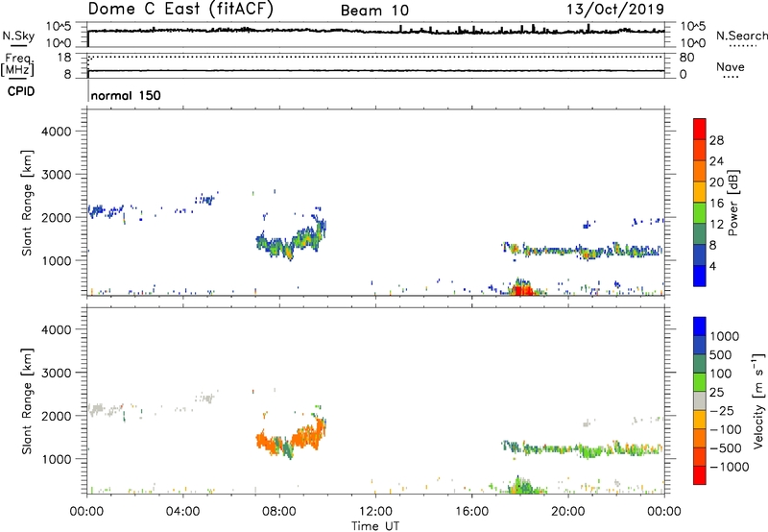Select the yellow 16–20 dB Power colorbar segment
Viewport: 768px width, 532px height.
[700, 191]
